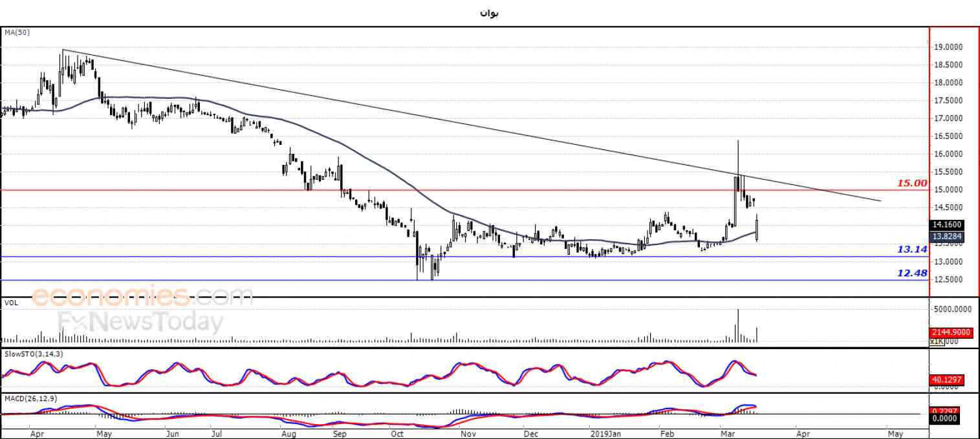
Task: Click the 13.0000 price axis label
Action: [x=947, y=261]
